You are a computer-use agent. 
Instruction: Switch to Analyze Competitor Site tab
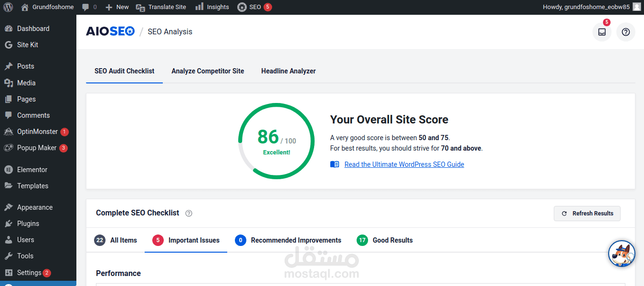click(208, 71)
